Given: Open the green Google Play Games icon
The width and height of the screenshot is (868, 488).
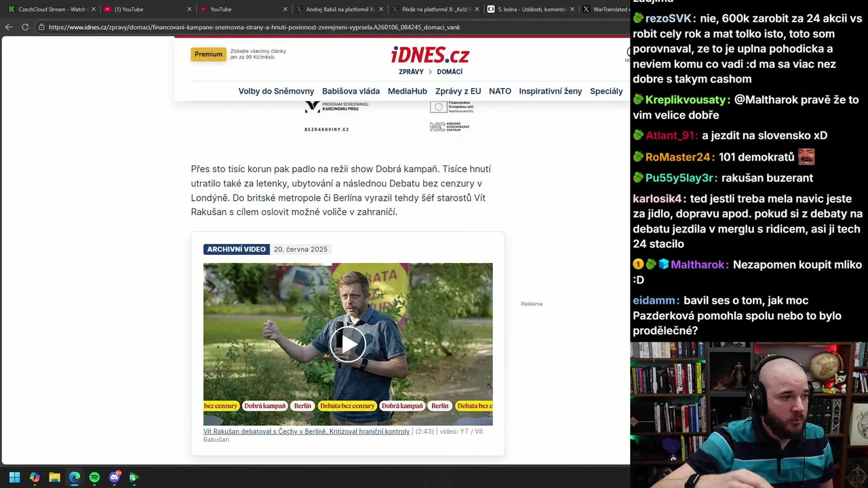Looking at the screenshot, I should (134, 477).
